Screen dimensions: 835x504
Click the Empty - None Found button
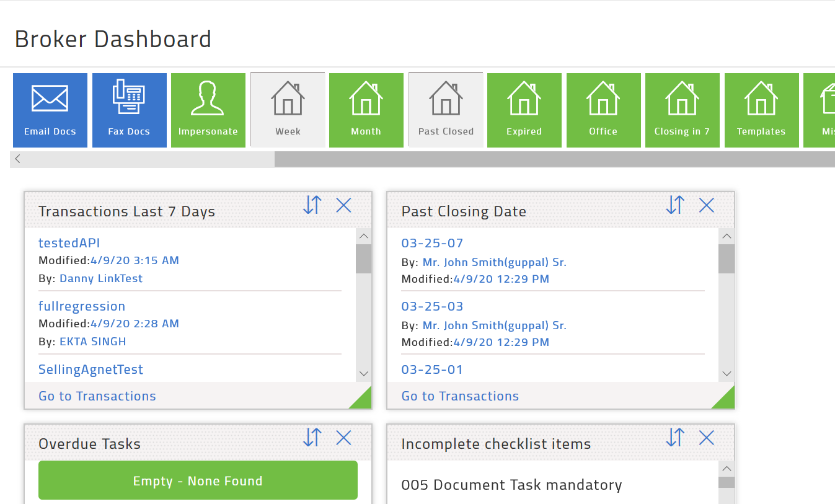point(198,479)
